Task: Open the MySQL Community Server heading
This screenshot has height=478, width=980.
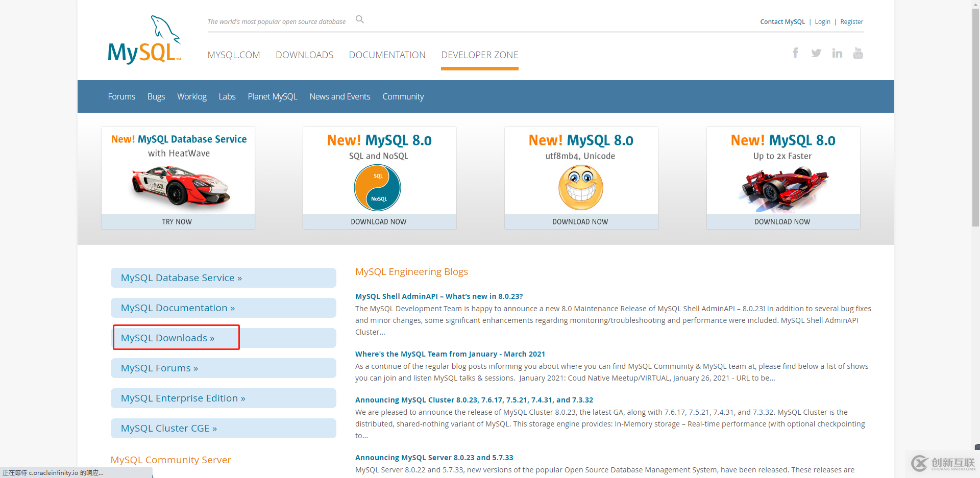Action: tap(171, 460)
